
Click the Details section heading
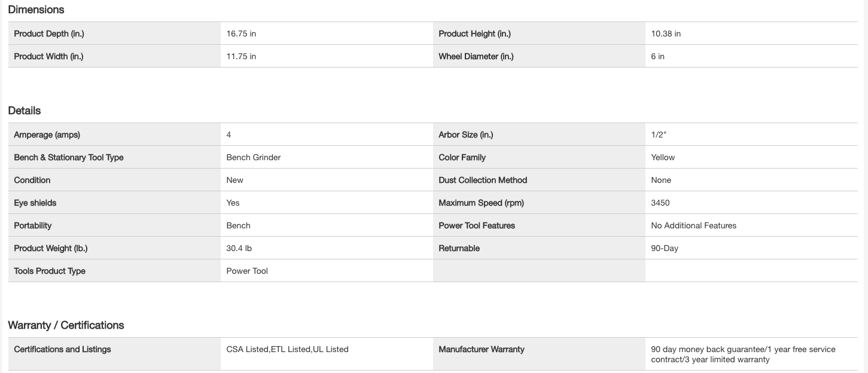25,111
